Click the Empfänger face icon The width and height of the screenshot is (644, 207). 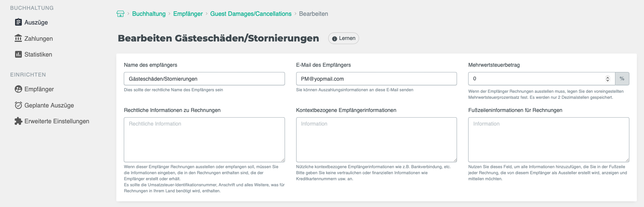point(18,89)
